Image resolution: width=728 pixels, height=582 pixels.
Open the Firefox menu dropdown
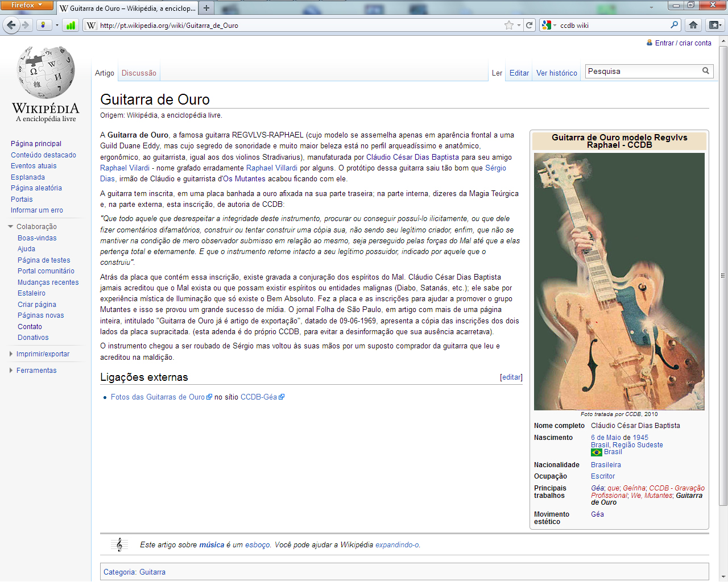(26, 5)
